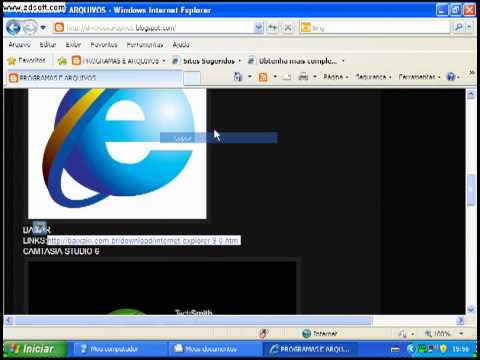
Task: Open the Segurança command bar menu
Action: (373, 77)
